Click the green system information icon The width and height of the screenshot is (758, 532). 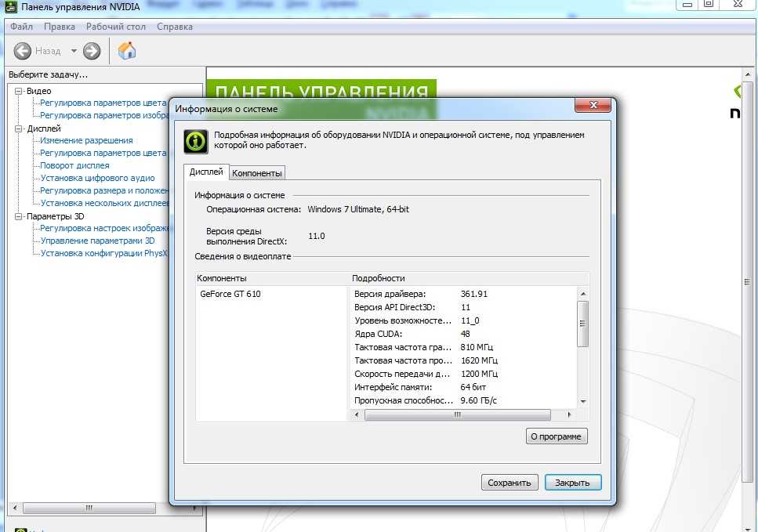click(195, 141)
